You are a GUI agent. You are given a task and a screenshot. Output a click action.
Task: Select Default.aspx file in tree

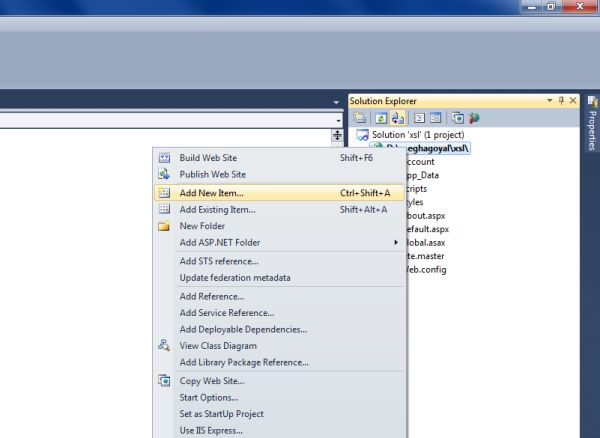pos(428,229)
